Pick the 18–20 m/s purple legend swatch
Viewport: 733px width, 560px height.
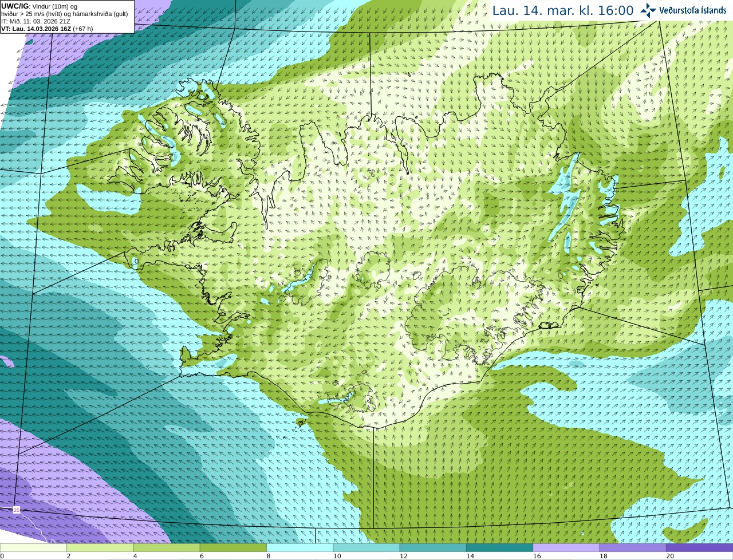(633, 548)
